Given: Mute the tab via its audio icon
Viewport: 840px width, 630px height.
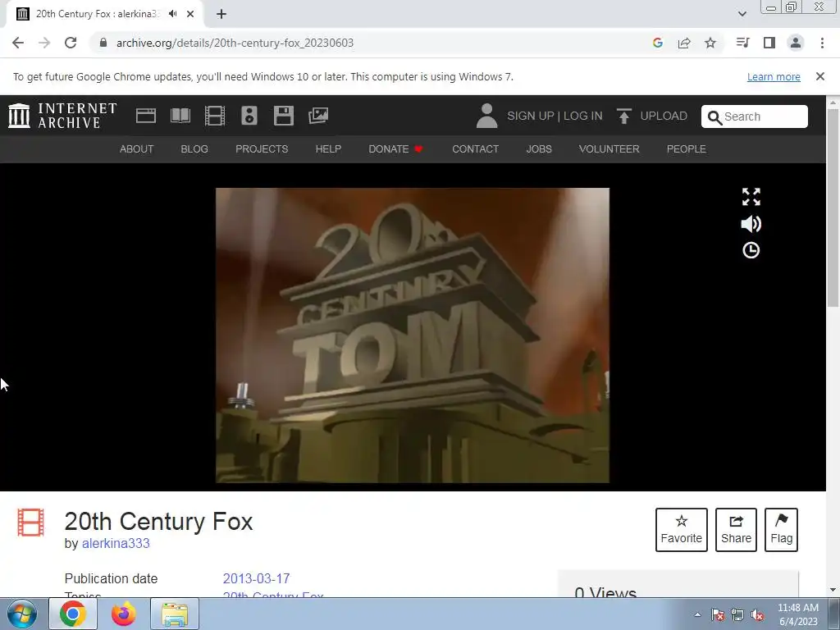Looking at the screenshot, I should pyautogui.click(x=172, y=14).
